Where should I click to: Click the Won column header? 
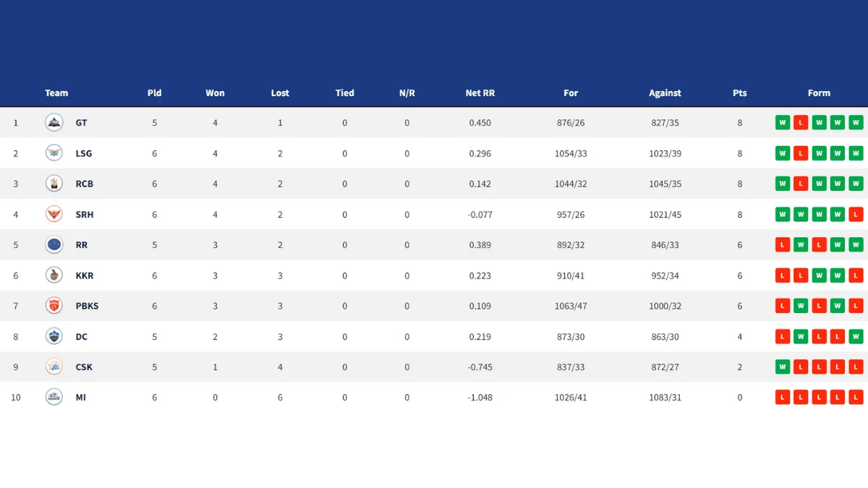[215, 93]
